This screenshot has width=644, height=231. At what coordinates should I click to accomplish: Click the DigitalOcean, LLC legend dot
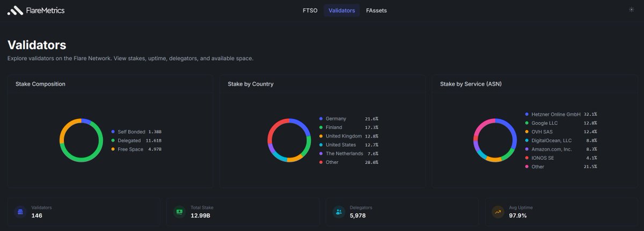(x=527, y=140)
